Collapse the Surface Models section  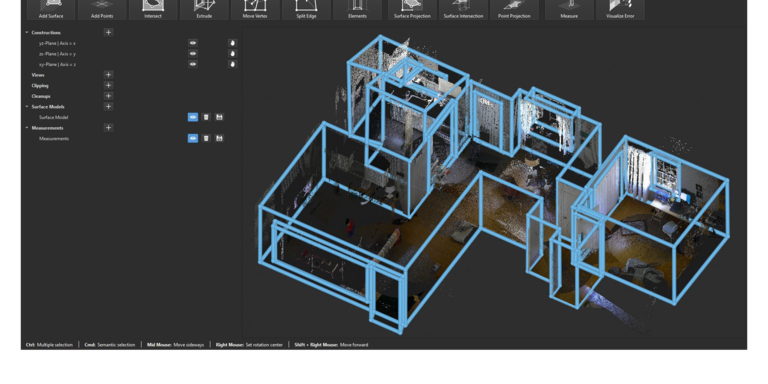(27, 106)
